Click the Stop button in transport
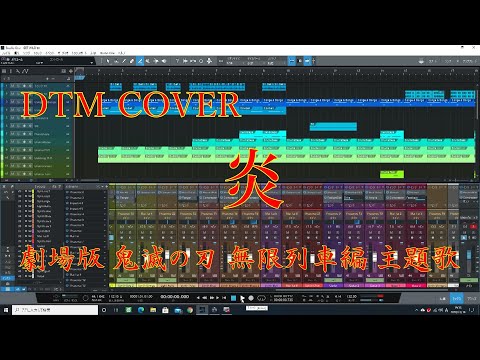The height and width of the screenshot is (360, 480). click(x=234, y=298)
